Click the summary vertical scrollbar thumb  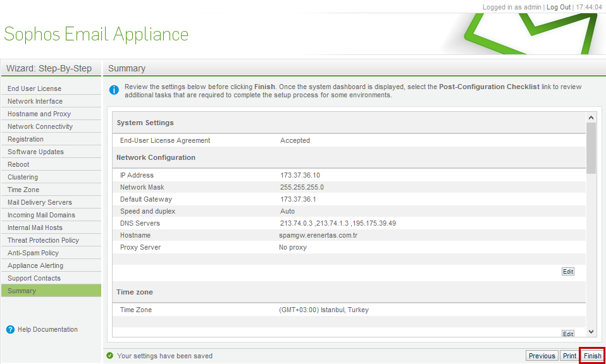pyautogui.click(x=591, y=149)
